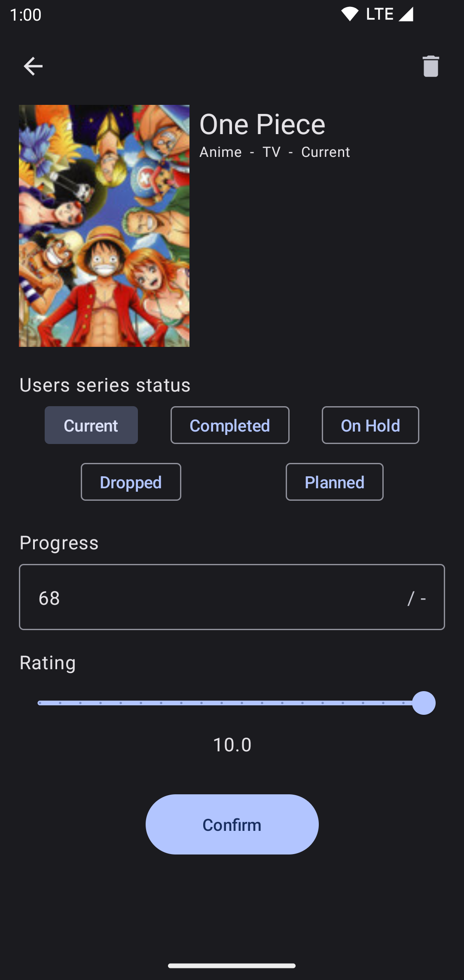
Task: Click the rating slider handle
Action: (424, 703)
